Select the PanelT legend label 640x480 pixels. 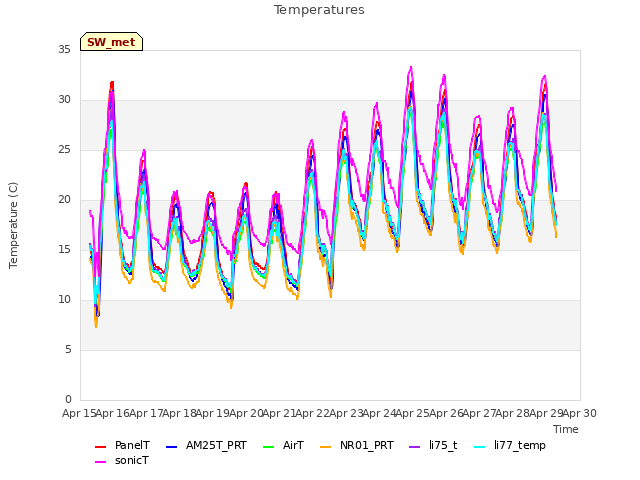(132, 445)
